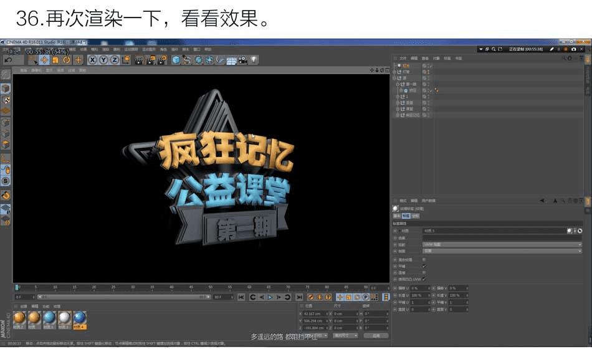Image resolution: width=592 pixels, height=364 pixels.
Task: Click the Apply button in coordinates panel
Action: (376, 336)
